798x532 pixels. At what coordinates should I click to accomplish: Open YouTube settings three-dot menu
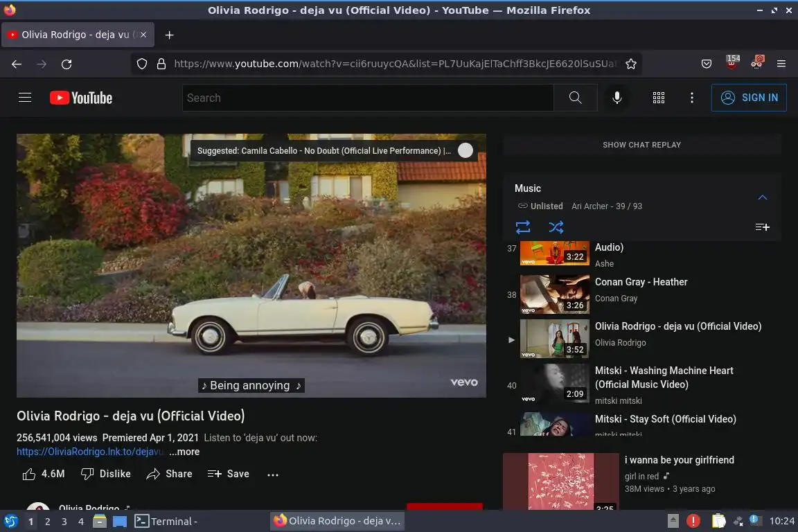click(x=691, y=98)
